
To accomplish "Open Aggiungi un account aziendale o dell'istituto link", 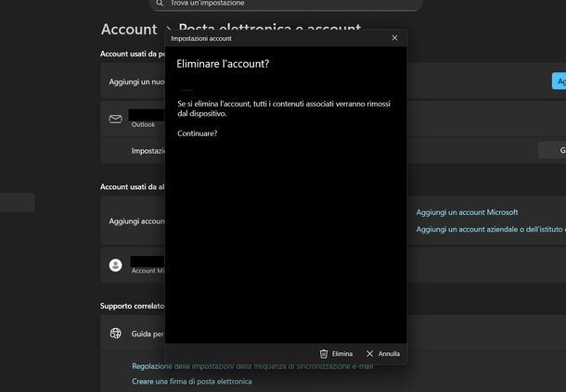I will (x=490, y=229).
